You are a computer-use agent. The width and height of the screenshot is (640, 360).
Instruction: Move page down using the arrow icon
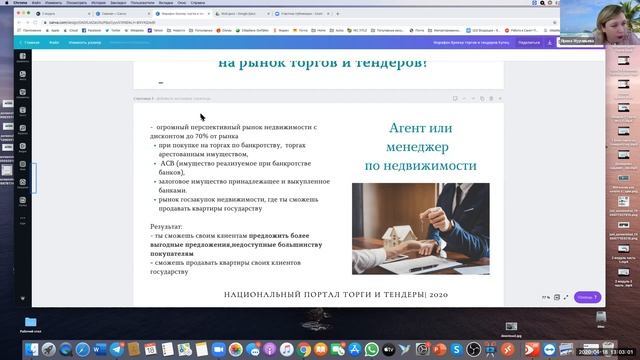tap(473, 98)
